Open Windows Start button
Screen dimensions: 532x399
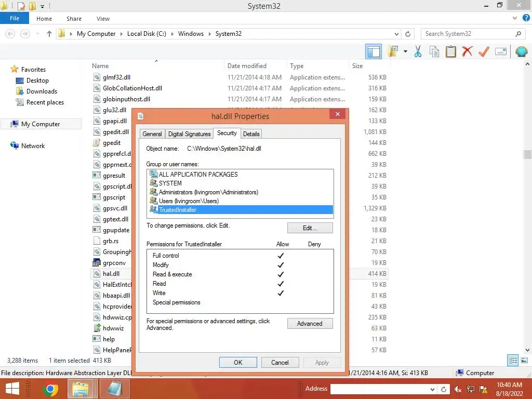(x=12, y=389)
